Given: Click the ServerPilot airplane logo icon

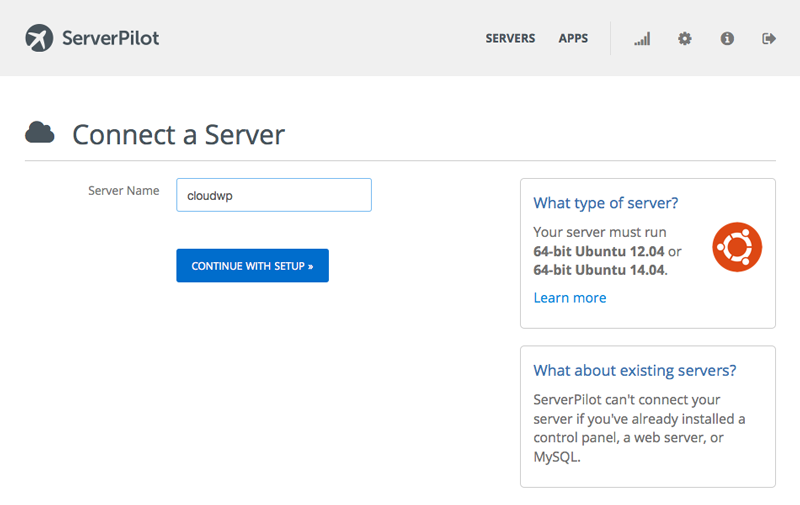Looking at the screenshot, I should coord(39,38).
